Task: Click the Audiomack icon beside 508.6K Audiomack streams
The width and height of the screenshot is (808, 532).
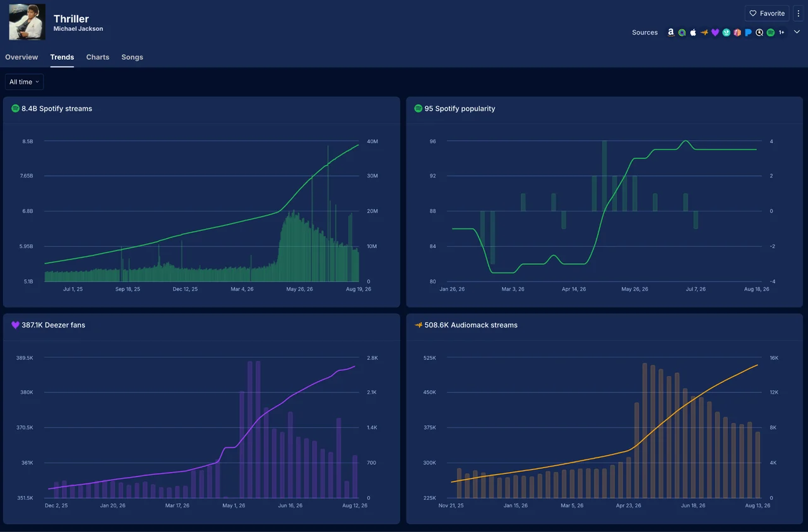Action: coord(418,325)
